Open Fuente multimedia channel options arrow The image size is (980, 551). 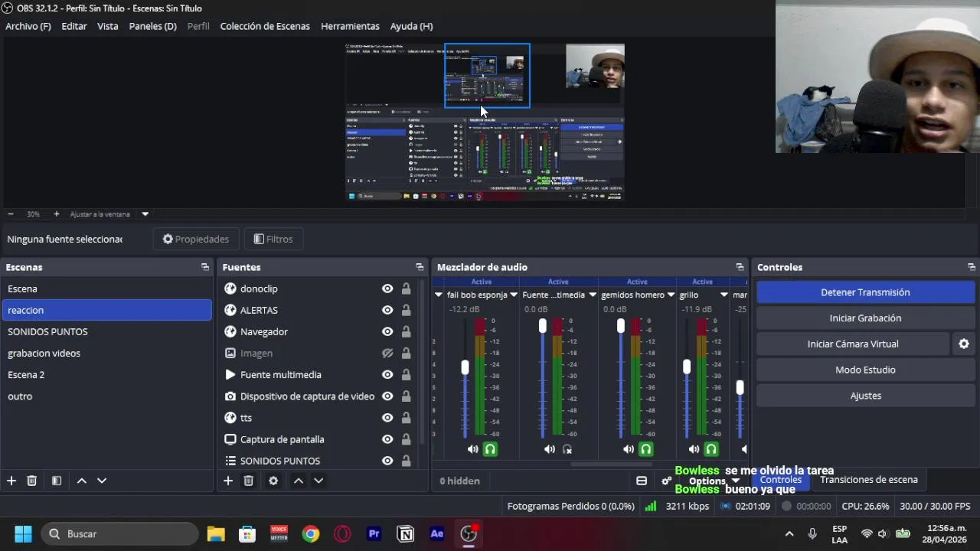pyautogui.click(x=593, y=295)
